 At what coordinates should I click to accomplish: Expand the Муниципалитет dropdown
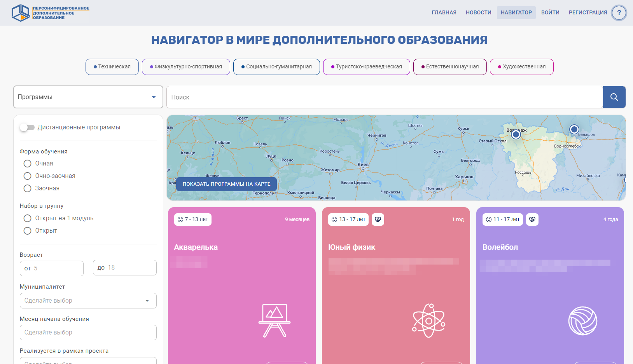(88, 301)
